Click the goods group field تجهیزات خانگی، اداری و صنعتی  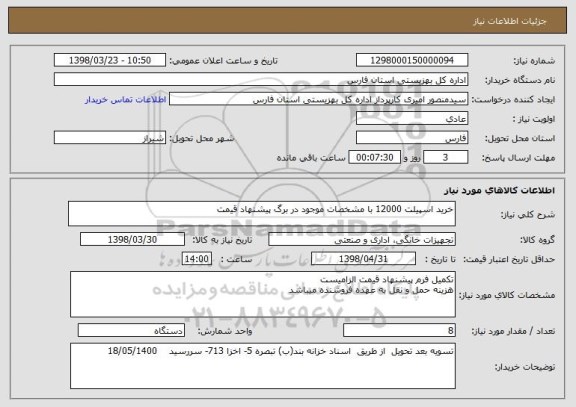tap(362, 239)
